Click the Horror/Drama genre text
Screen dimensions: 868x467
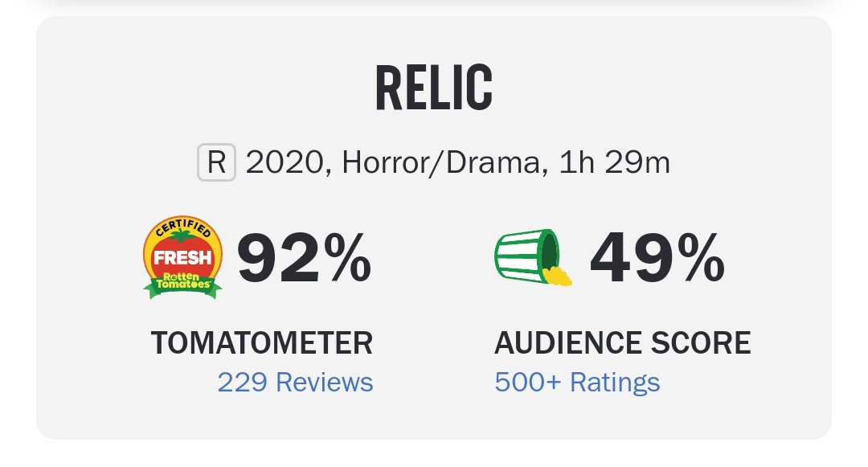[x=441, y=162]
